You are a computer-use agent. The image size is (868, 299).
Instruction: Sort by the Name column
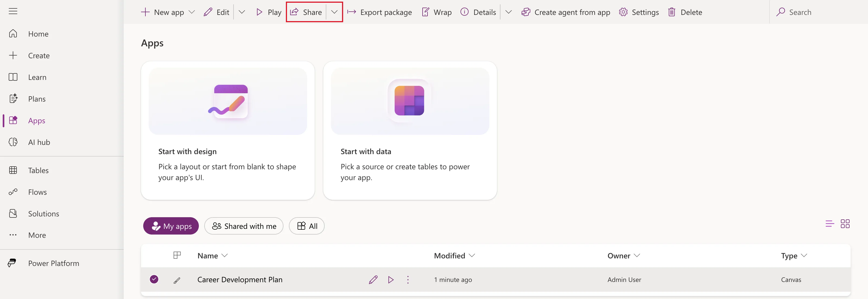pyautogui.click(x=213, y=256)
